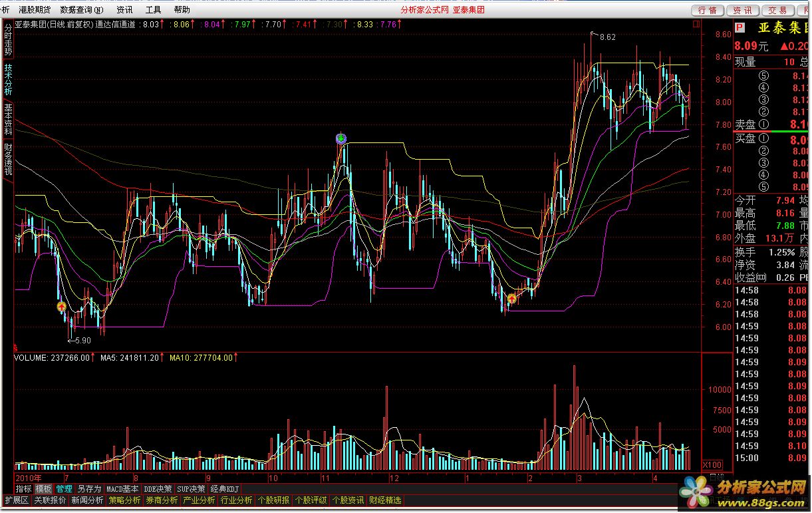Click the VOLUME: 237266.00 indicator label

pos(51,358)
